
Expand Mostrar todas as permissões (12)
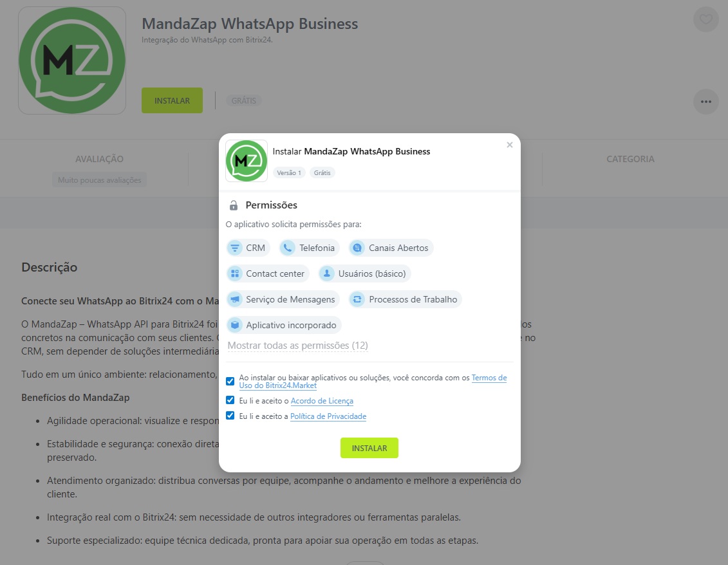click(297, 346)
